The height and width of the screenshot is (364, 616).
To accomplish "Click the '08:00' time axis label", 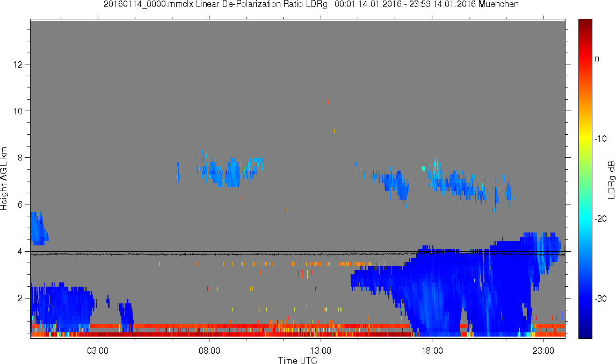I will (x=209, y=351).
